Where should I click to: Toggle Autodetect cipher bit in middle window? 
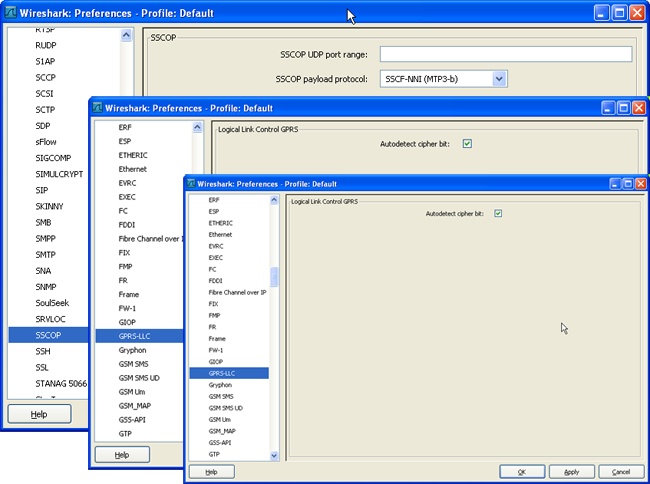coord(467,144)
